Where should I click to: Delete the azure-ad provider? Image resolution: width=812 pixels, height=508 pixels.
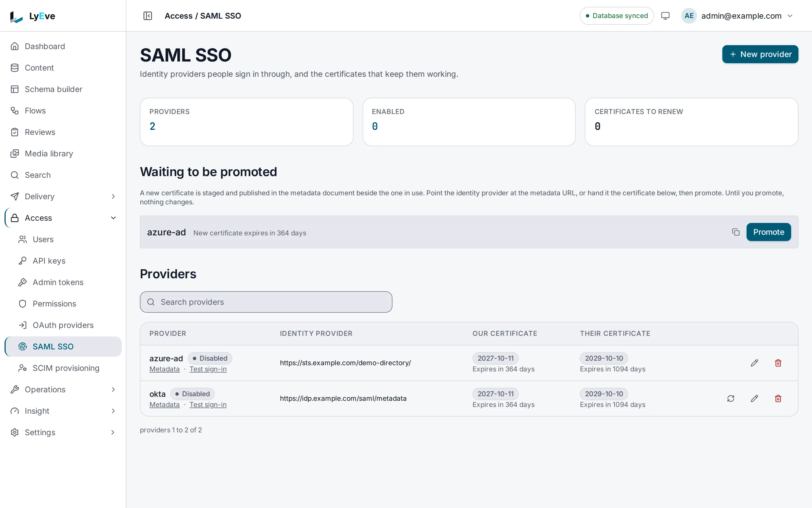778,363
